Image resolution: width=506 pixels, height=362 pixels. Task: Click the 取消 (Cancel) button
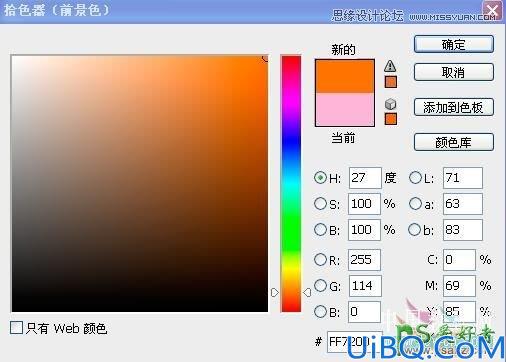454,72
